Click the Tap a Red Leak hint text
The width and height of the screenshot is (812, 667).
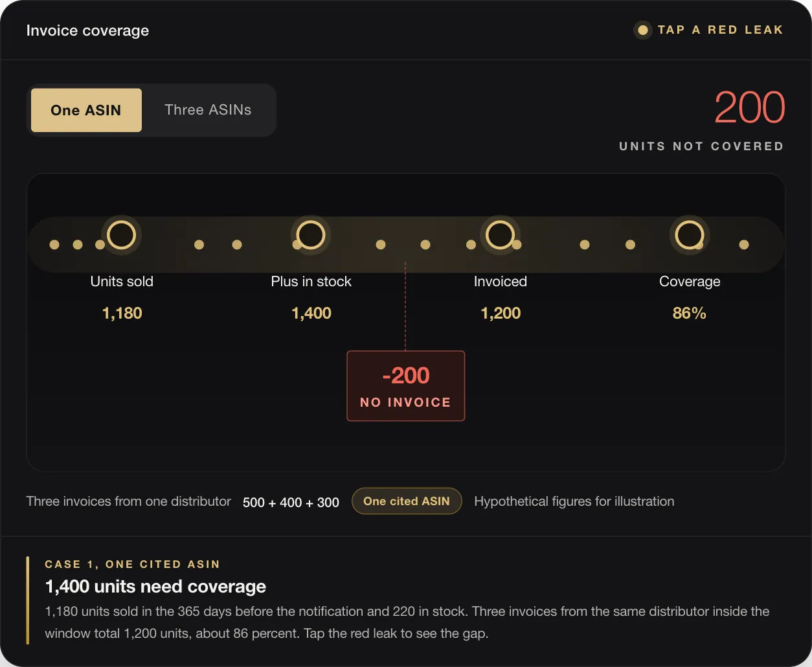[720, 30]
